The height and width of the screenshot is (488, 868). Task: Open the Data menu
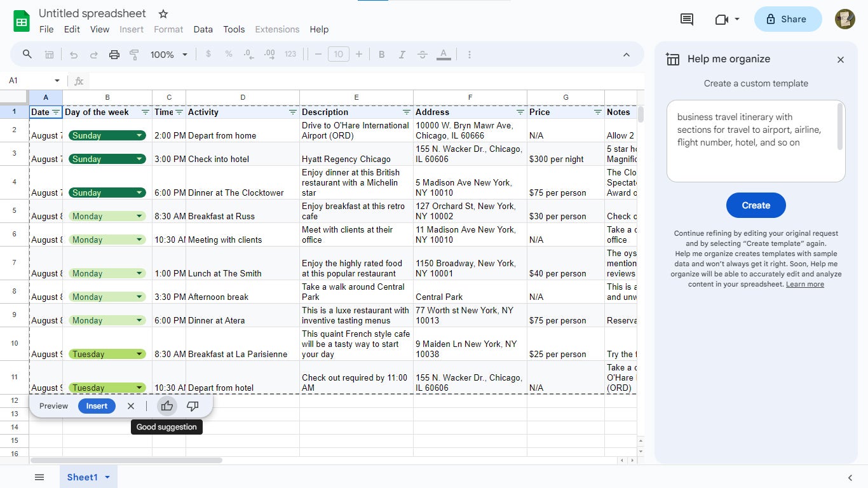[x=203, y=29]
